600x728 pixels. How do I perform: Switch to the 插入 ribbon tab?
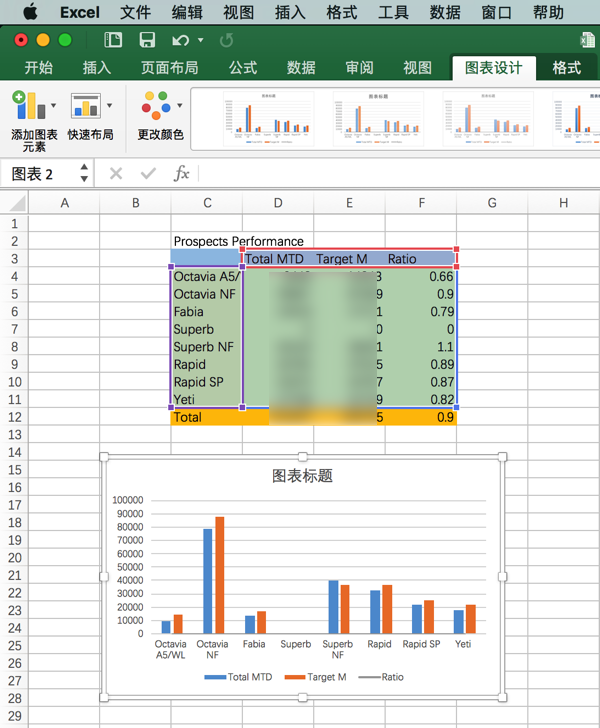[97, 68]
